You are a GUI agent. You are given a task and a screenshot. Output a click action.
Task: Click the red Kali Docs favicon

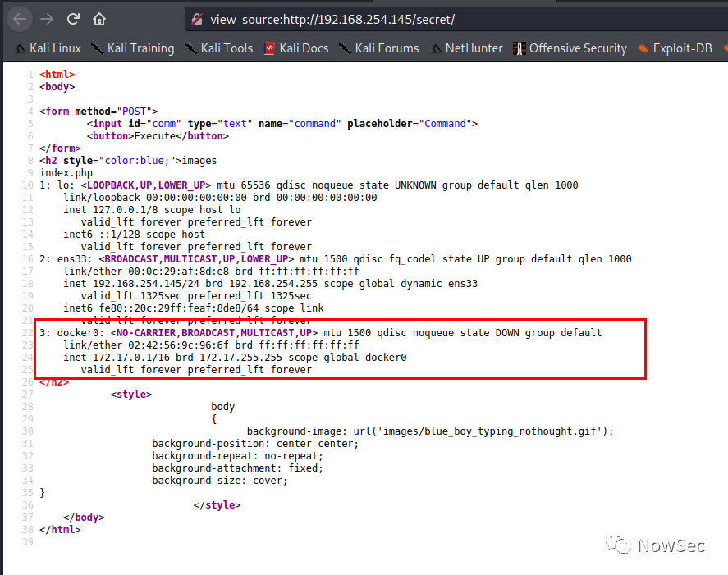tap(269, 48)
